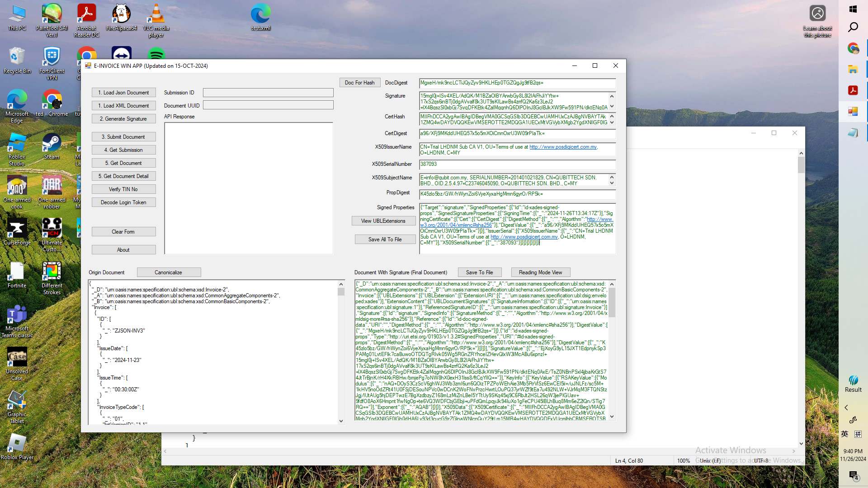The height and width of the screenshot is (488, 868).
Task: Click the Submission ID input field
Action: 268,93
